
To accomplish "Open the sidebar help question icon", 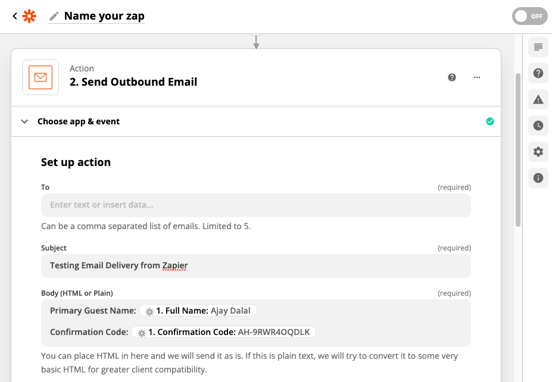I will pyautogui.click(x=538, y=73).
